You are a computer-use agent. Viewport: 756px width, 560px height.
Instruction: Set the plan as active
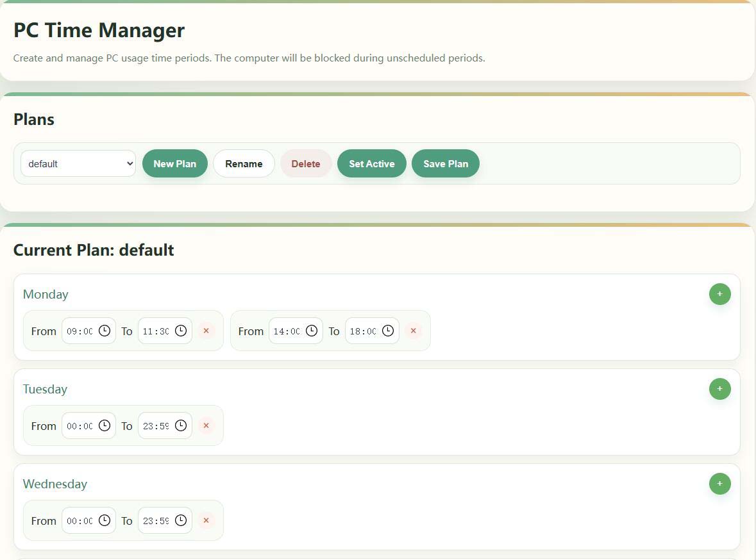pos(372,164)
